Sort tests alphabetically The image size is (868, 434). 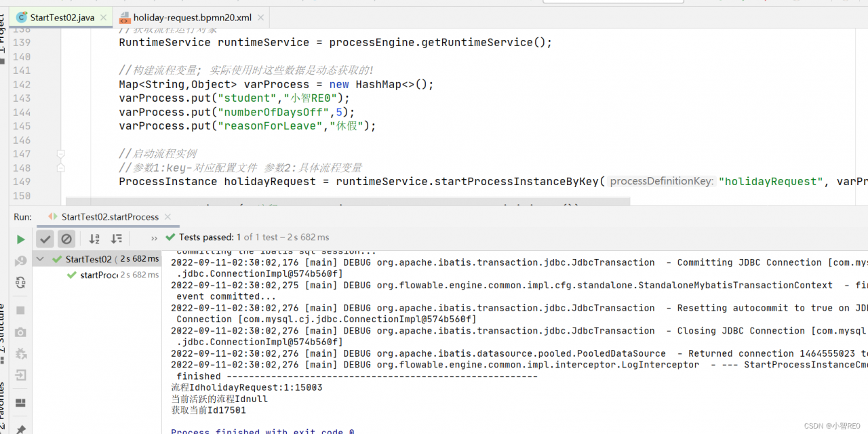(x=94, y=238)
